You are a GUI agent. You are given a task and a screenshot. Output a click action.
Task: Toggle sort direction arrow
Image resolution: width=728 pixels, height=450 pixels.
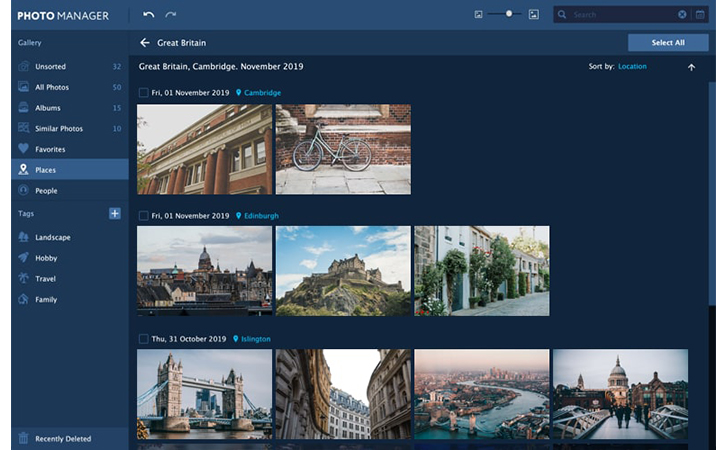690,67
